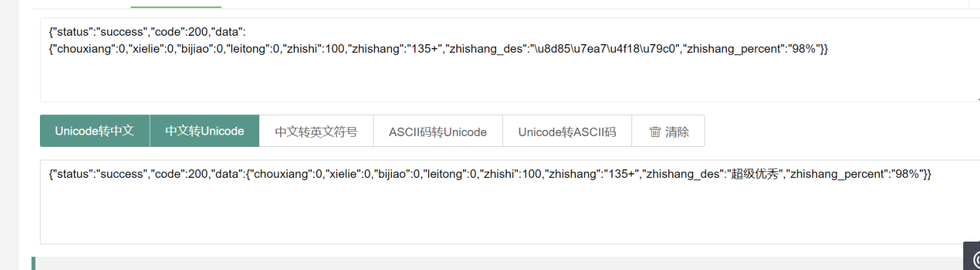The image size is (980, 270).
Task: Click the 中文转Unicode button
Action: [204, 131]
